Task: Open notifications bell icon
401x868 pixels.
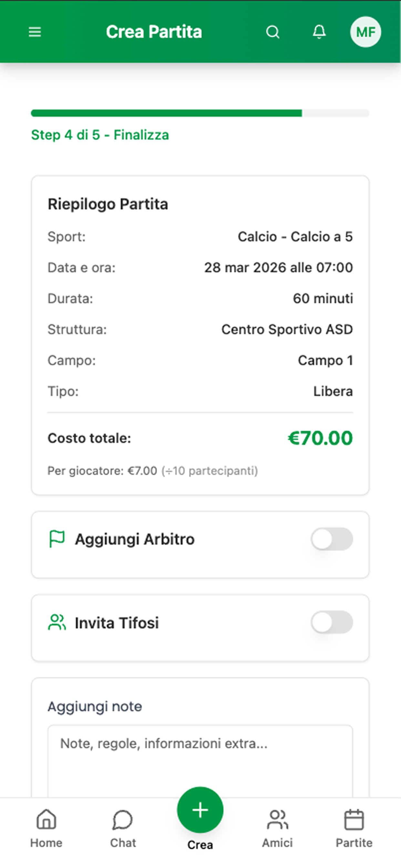Action: [x=319, y=32]
